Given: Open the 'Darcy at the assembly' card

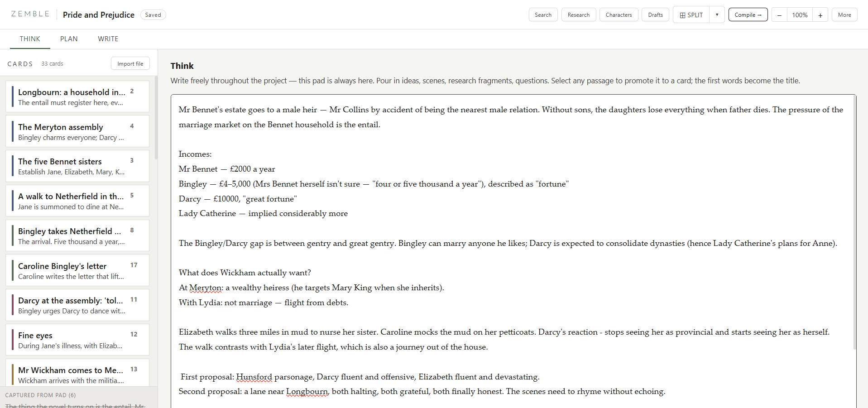Looking at the screenshot, I should [x=77, y=305].
